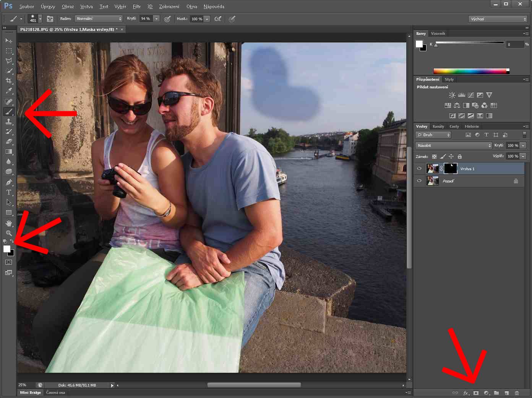Image resolution: width=532 pixels, height=398 pixels.
Task: Select the Zoom magnifier tool
Action: (x=9, y=233)
